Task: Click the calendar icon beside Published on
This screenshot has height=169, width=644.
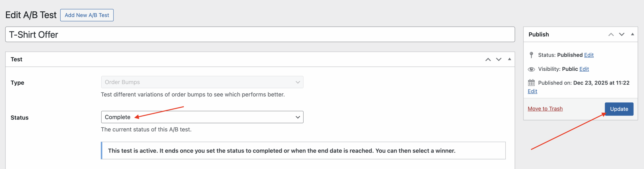Action: pos(531,83)
